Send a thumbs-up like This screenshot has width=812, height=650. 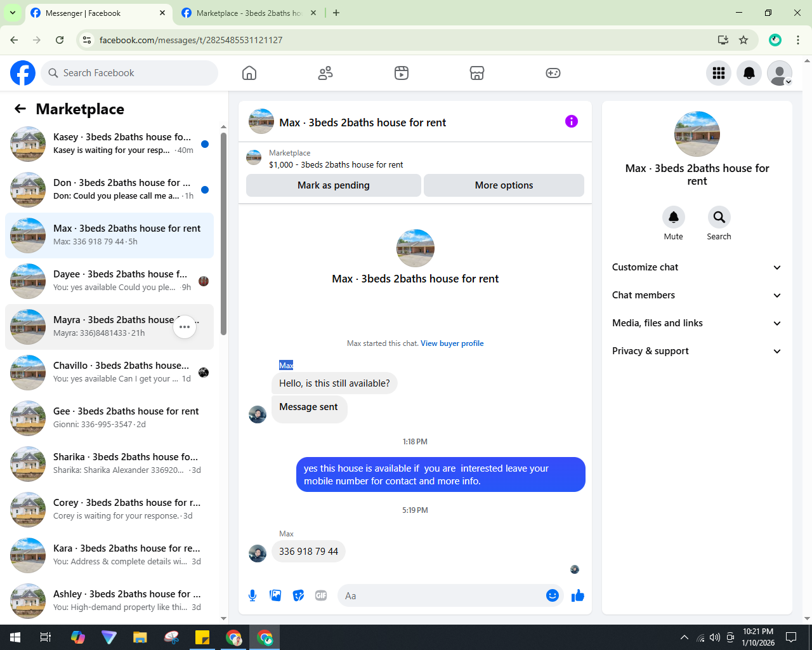coord(578,595)
